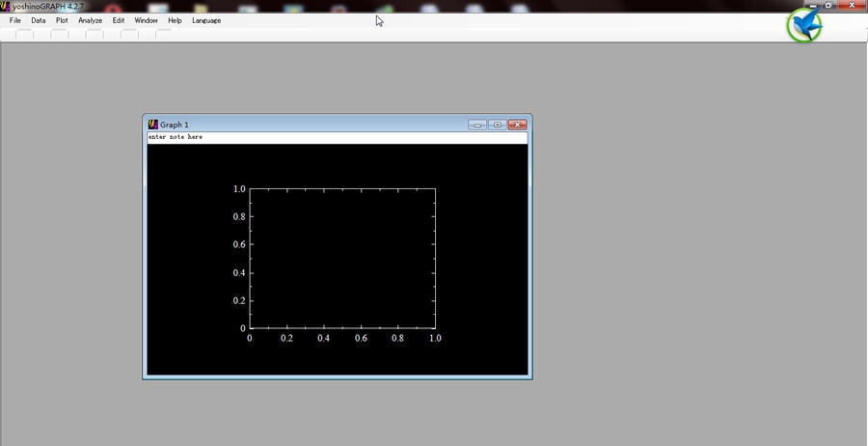
Task: Click the yoshinoGRAPH title bar app icon
Action: (x=5, y=6)
